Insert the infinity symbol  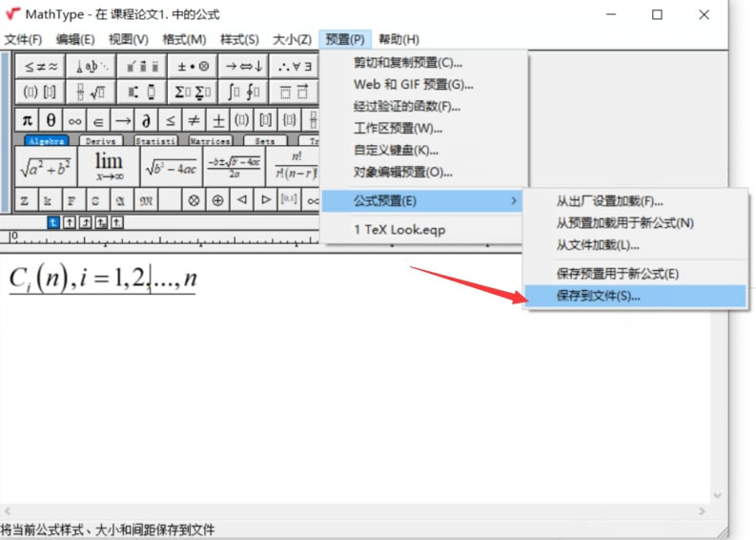click(x=74, y=120)
